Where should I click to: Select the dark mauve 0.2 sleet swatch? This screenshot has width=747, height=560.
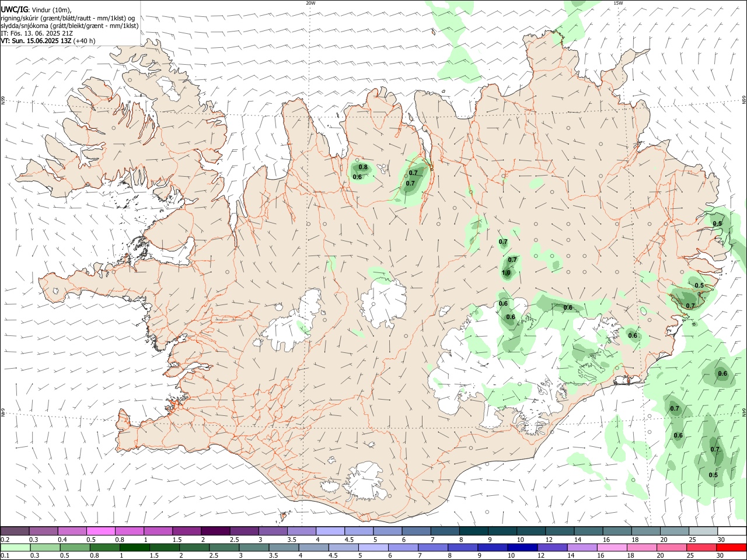tap(15, 531)
